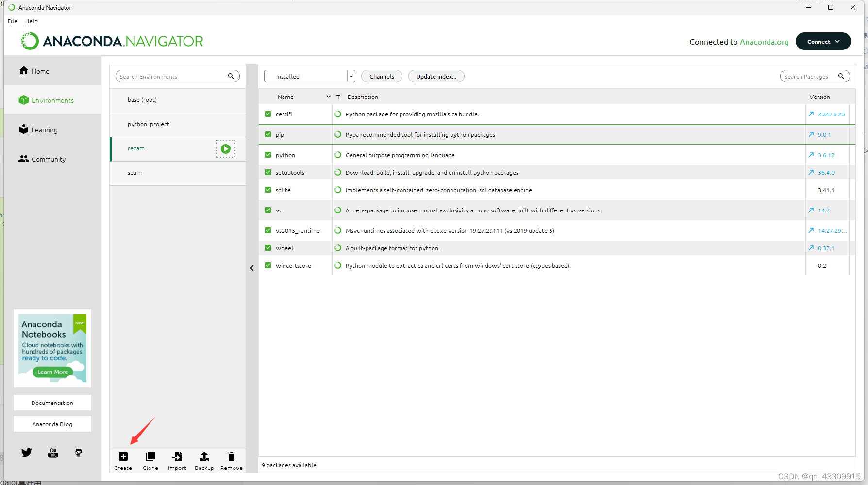868x485 pixels.
Task: Toggle the pip package checkbox
Action: (x=268, y=134)
